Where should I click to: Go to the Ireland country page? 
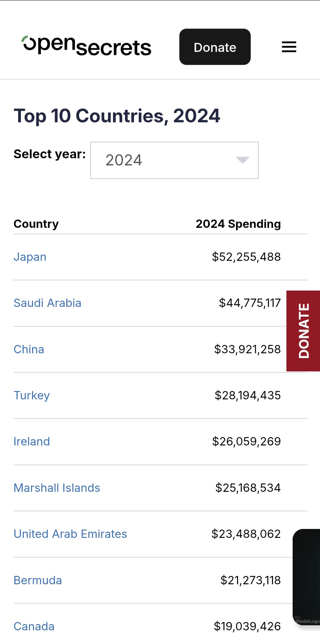(x=32, y=442)
